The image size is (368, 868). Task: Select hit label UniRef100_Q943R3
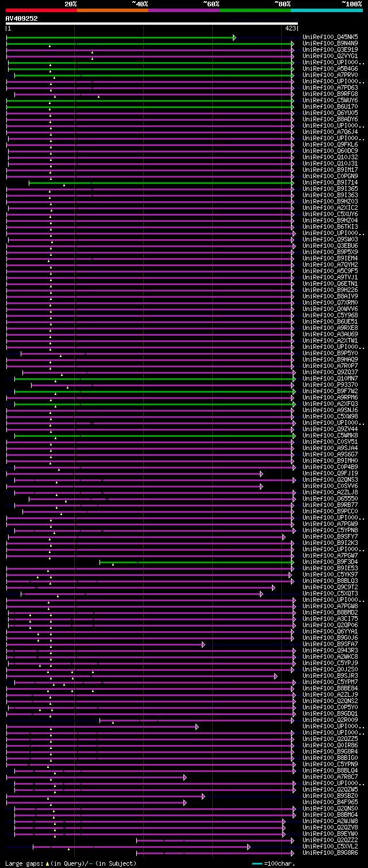click(331, 651)
